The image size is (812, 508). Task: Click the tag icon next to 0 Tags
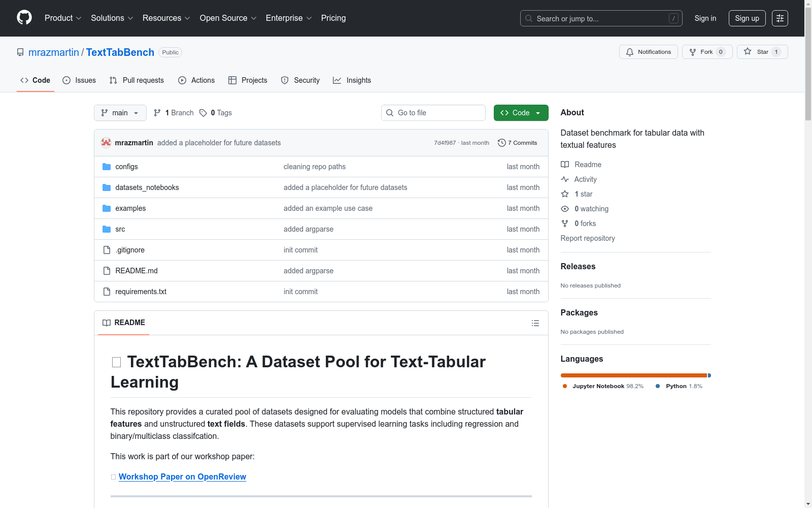(203, 113)
